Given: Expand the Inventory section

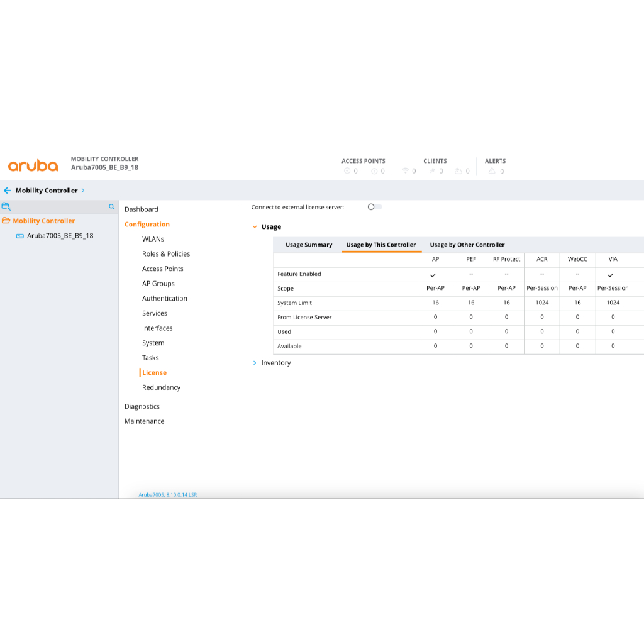Looking at the screenshot, I should (255, 363).
